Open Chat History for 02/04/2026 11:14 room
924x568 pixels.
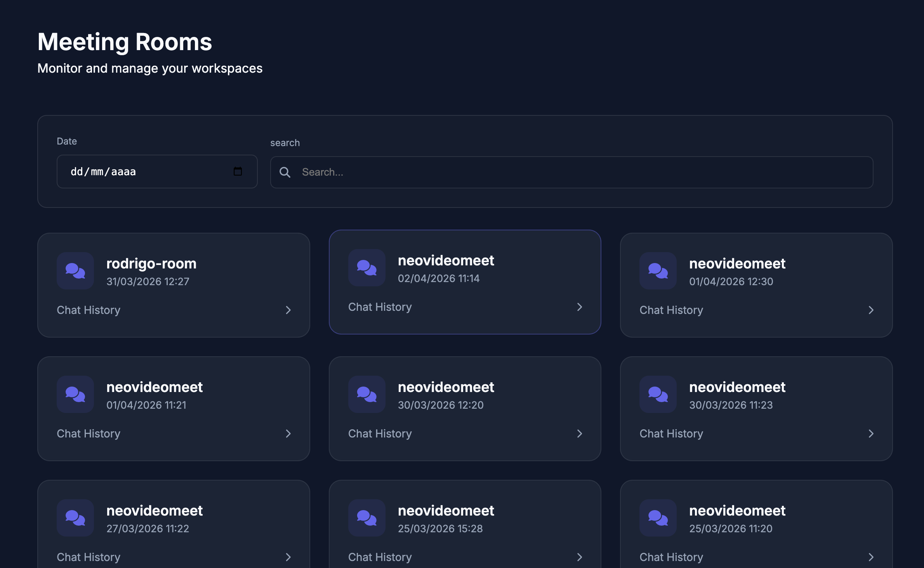(x=380, y=307)
